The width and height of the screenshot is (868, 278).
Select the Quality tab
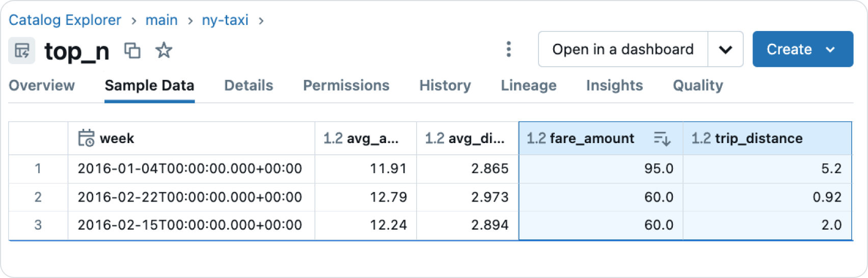[x=698, y=86]
